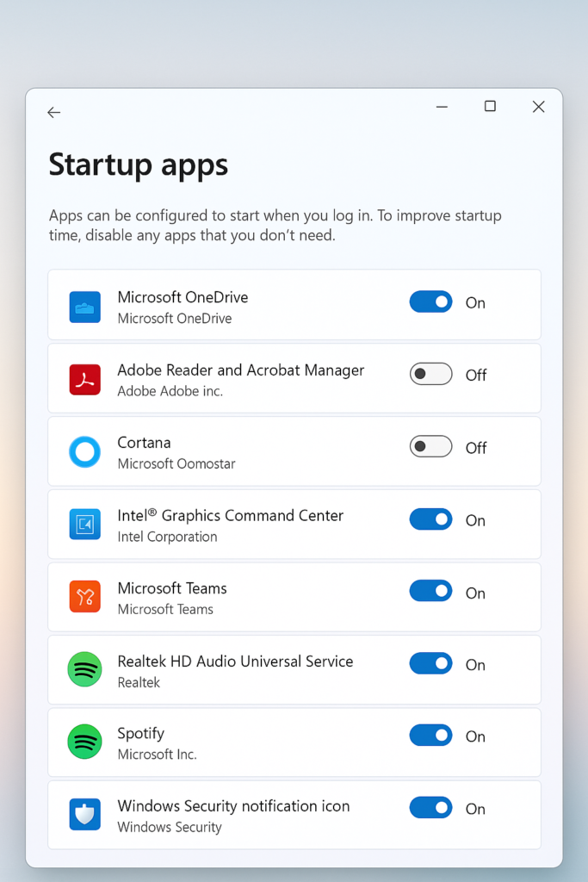Click the Realtek HD Audio icon
The width and height of the screenshot is (588, 882).
point(85,669)
